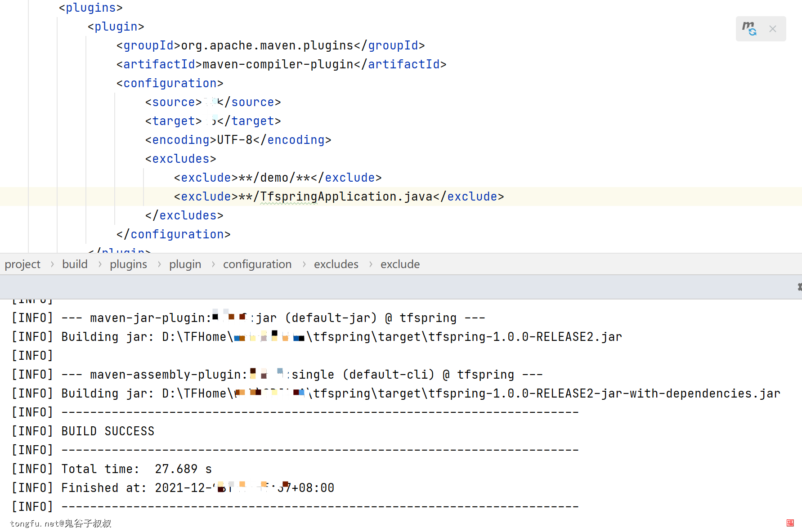Select 'build' in the breadcrumb bar
The width and height of the screenshot is (802, 532).
click(x=75, y=264)
